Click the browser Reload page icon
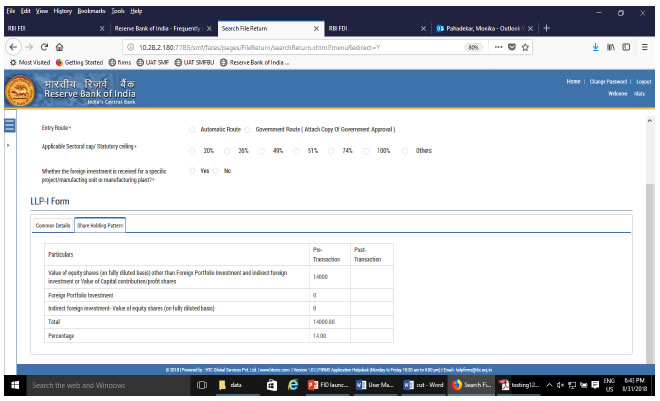Screen dimensions: 660x401 [x=43, y=47]
